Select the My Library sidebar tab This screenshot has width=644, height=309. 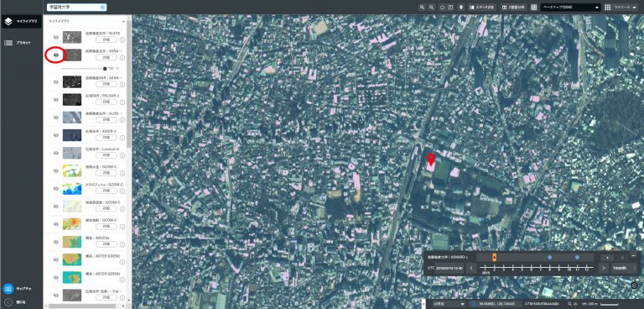coord(21,21)
